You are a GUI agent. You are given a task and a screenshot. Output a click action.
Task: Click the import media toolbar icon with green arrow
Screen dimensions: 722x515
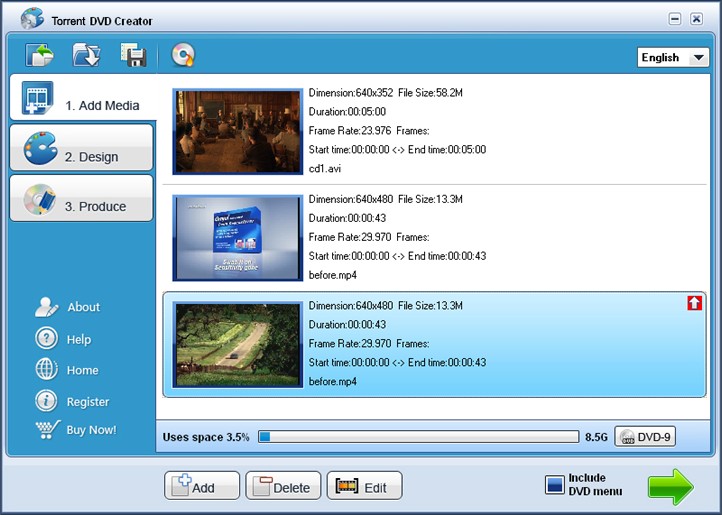[39, 55]
